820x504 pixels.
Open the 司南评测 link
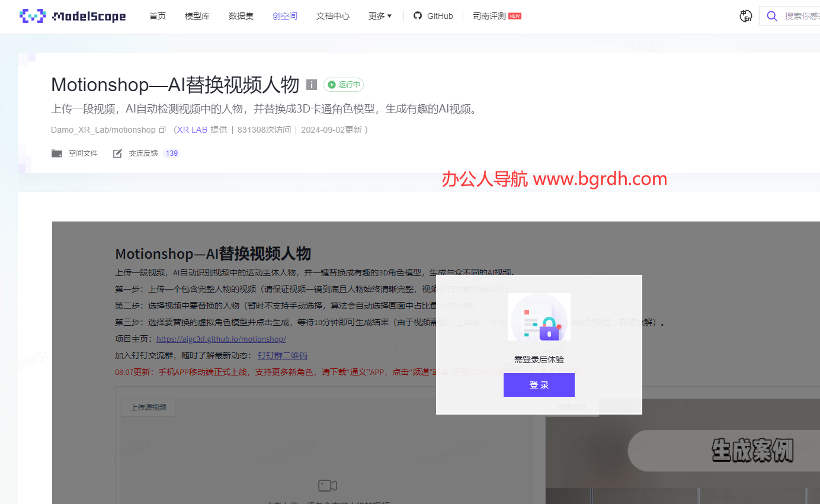(489, 16)
